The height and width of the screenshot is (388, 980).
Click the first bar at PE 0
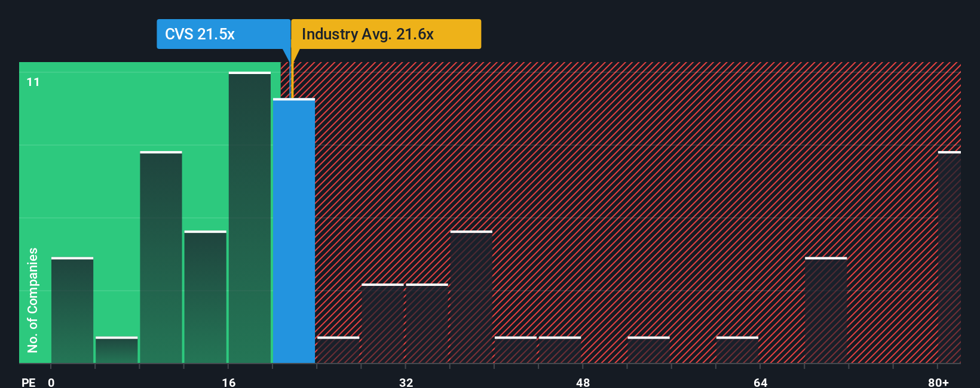coord(72,310)
